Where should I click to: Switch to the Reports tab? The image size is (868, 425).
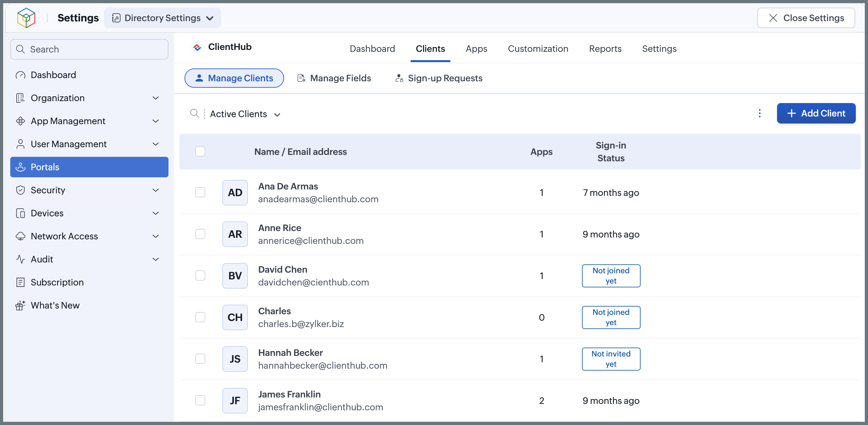[605, 49]
